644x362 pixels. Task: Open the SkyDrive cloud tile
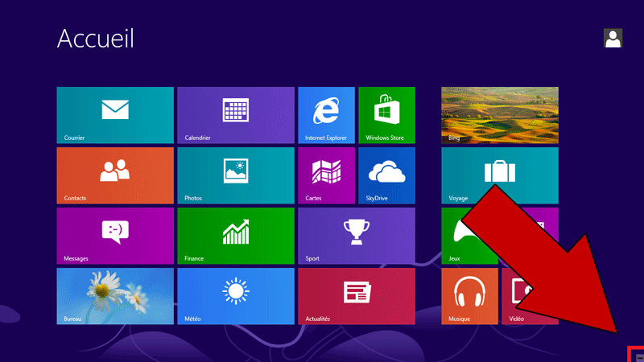386,175
